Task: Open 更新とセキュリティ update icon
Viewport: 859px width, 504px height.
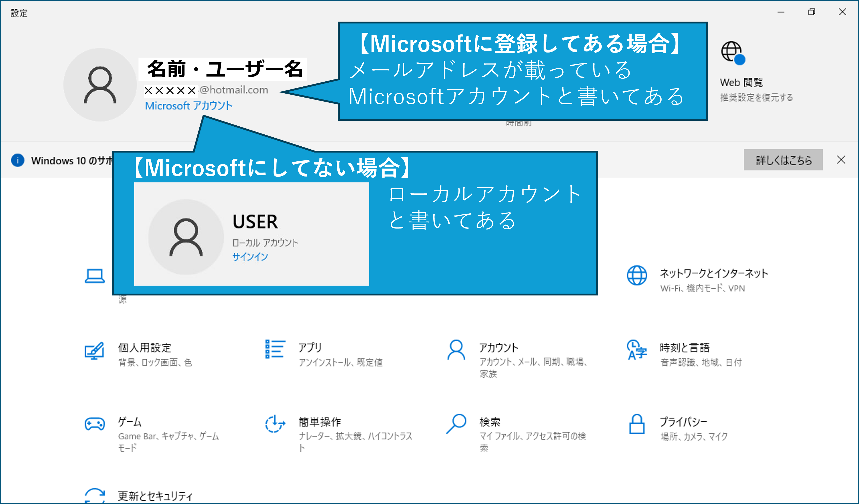Action: click(x=94, y=495)
